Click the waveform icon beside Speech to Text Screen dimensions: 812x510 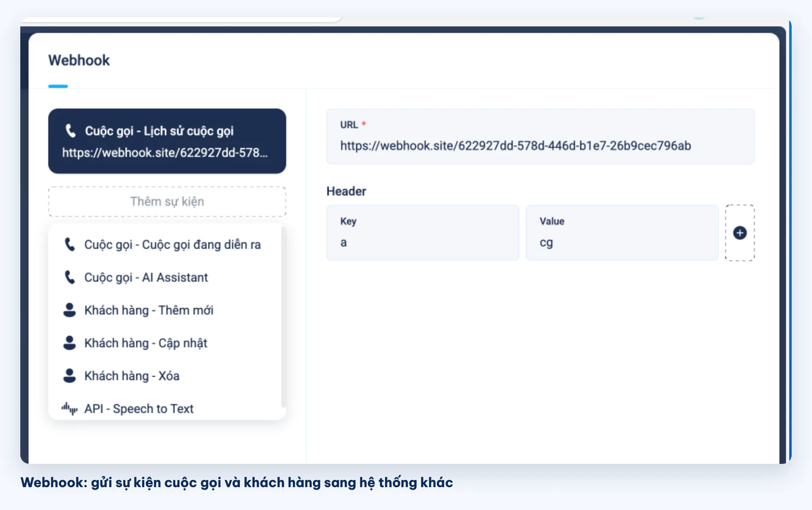(x=69, y=408)
